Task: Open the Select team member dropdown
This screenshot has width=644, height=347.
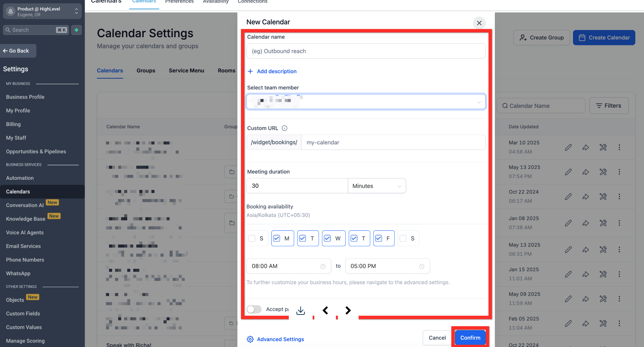Action: pos(366,102)
